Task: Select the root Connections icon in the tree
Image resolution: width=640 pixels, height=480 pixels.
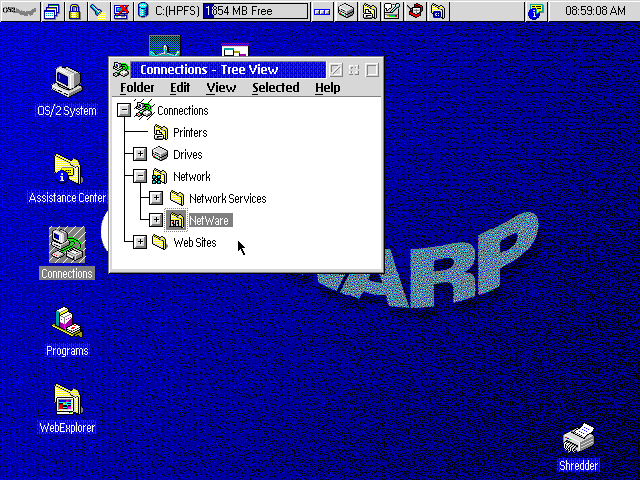Action: coord(144,109)
